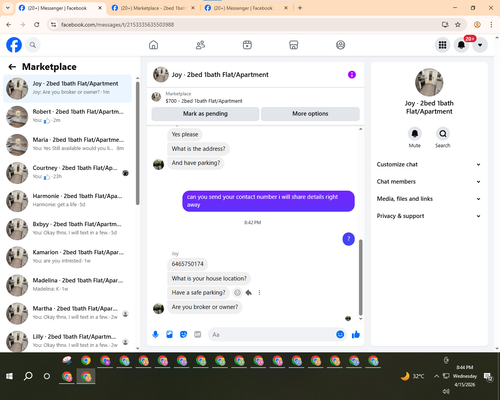500x400 pixels.
Task: Open the Watch video icon in top navigation
Action: pos(247,45)
